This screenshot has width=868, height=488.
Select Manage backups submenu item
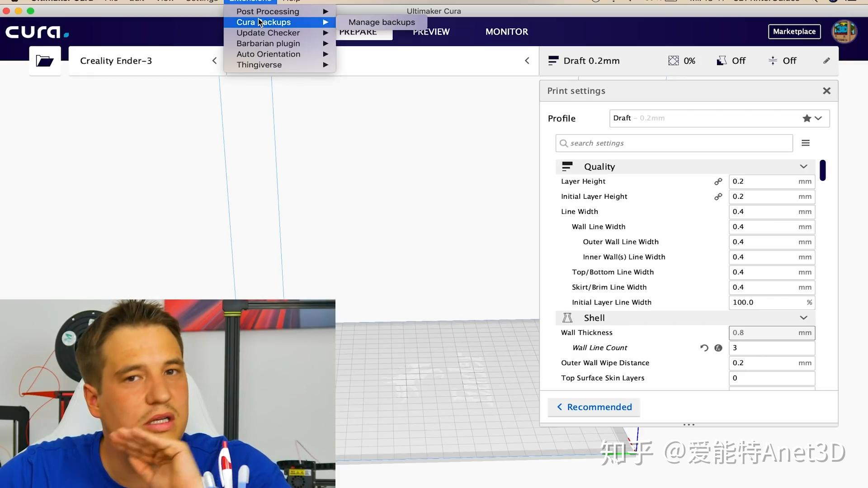click(x=382, y=22)
